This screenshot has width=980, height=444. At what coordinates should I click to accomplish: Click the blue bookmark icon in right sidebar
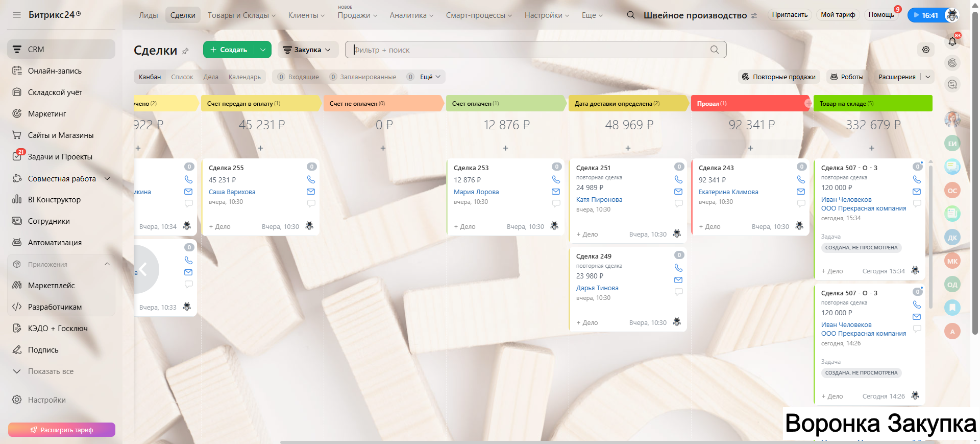952,308
